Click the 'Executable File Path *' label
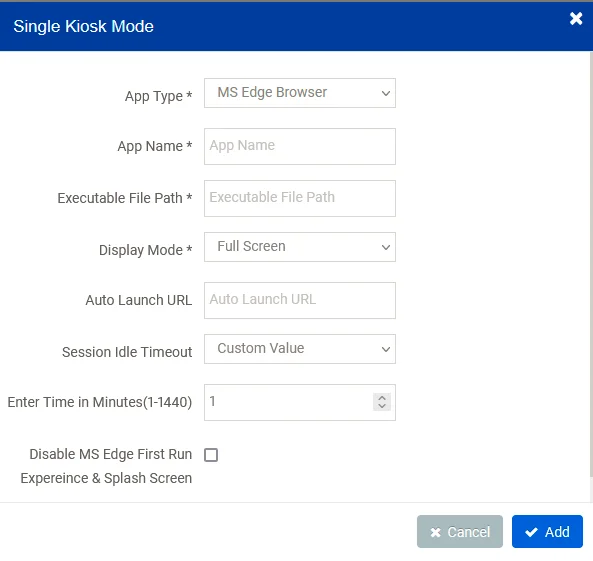Image resolution: width=593 pixels, height=561 pixels. [x=125, y=198]
